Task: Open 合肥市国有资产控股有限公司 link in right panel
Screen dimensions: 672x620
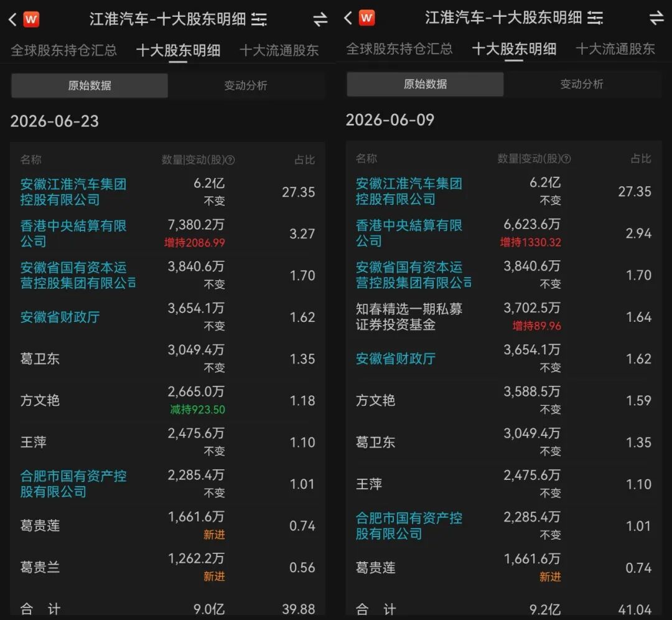Action: coord(409,525)
